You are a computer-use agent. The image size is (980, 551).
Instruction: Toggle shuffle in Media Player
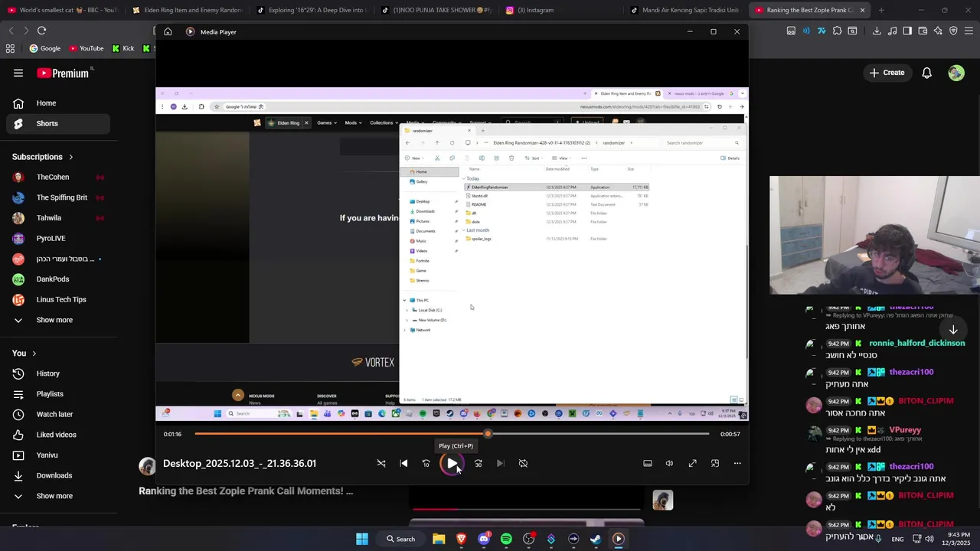coord(381,463)
